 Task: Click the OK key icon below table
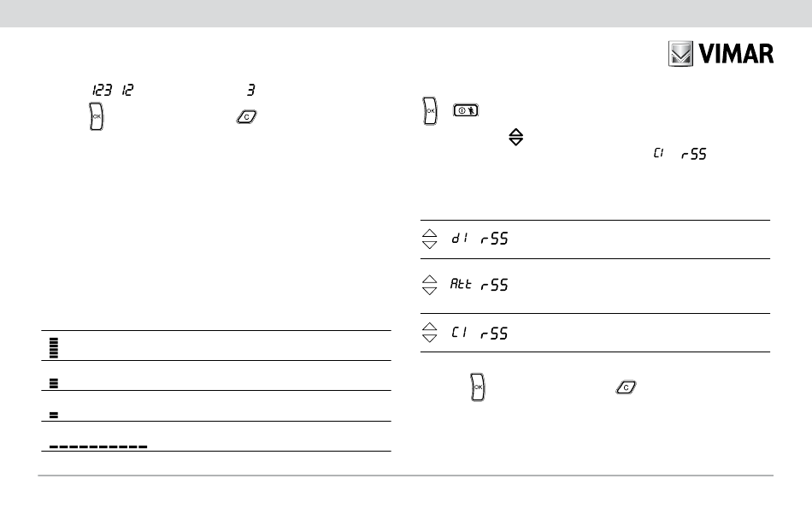[x=478, y=387]
